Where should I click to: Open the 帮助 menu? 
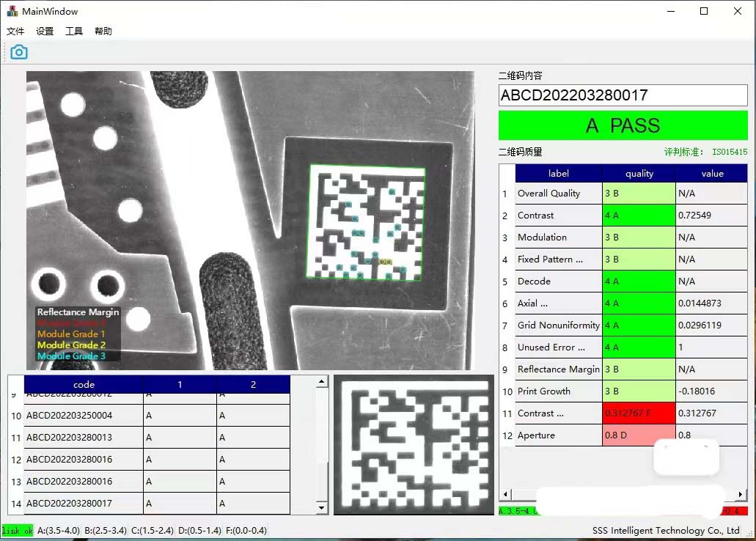pos(103,32)
